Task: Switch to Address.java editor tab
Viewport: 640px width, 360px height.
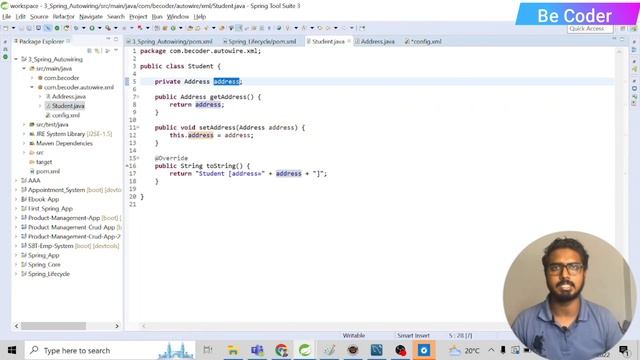Action: tap(375, 42)
